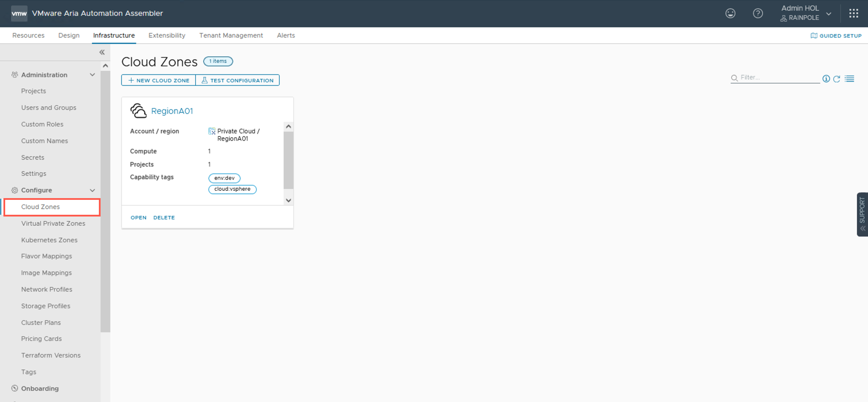Switch to the Design tab
The width and height of the screenshot is (868, 402).
point(69,35)
